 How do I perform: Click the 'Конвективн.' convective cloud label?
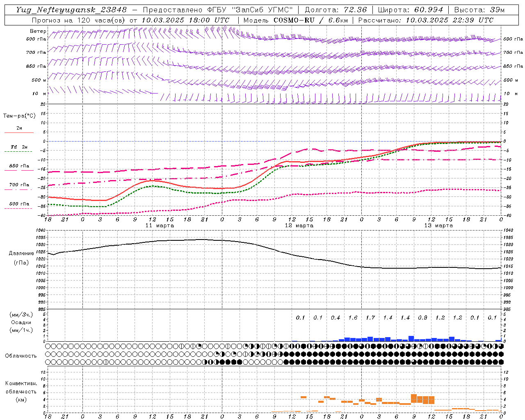[x=21, y=383]
